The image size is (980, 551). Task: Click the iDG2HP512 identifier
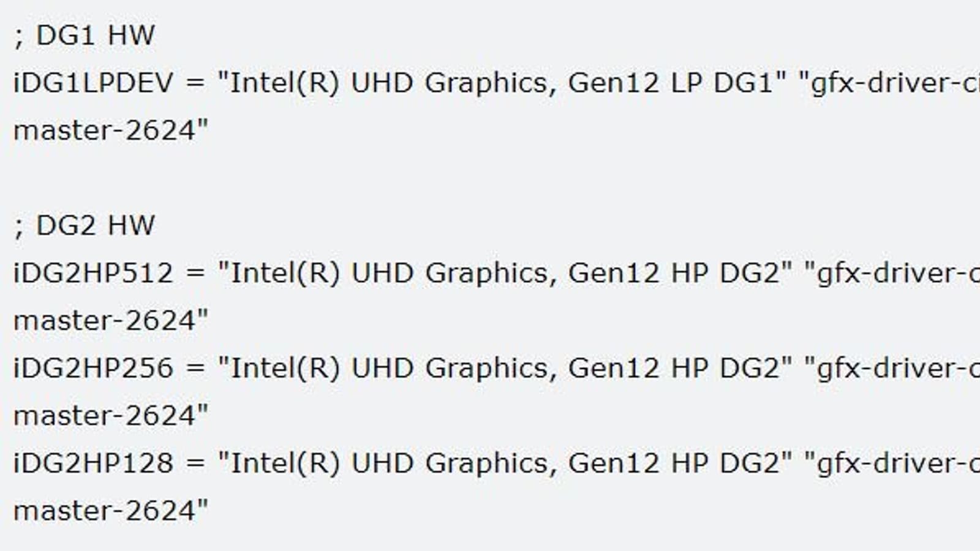point(93,274)
